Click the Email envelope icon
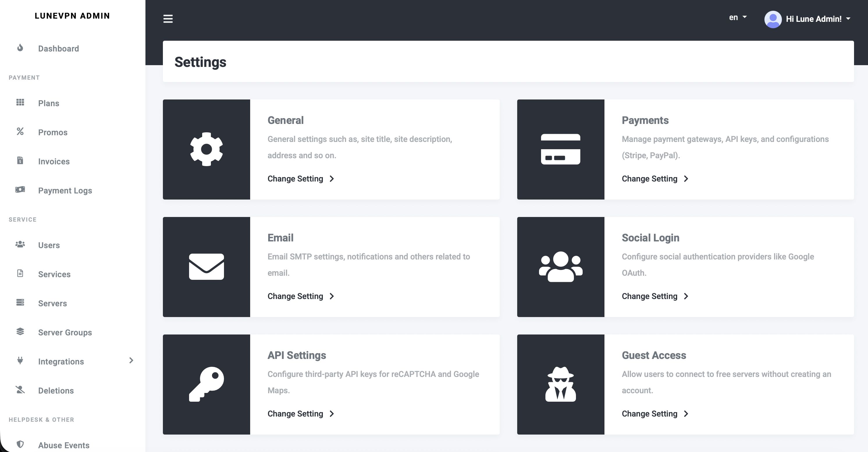The image size is (868, 452). pos(206,267)
